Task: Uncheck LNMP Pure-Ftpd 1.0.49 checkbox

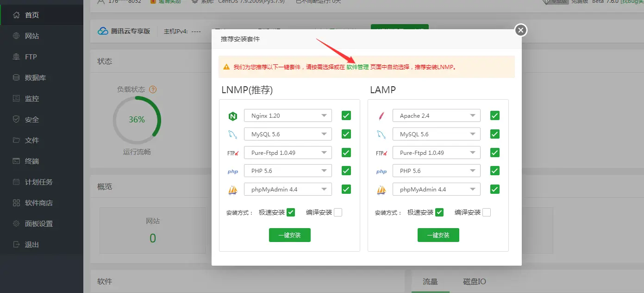Action: [x=346, y=153]
